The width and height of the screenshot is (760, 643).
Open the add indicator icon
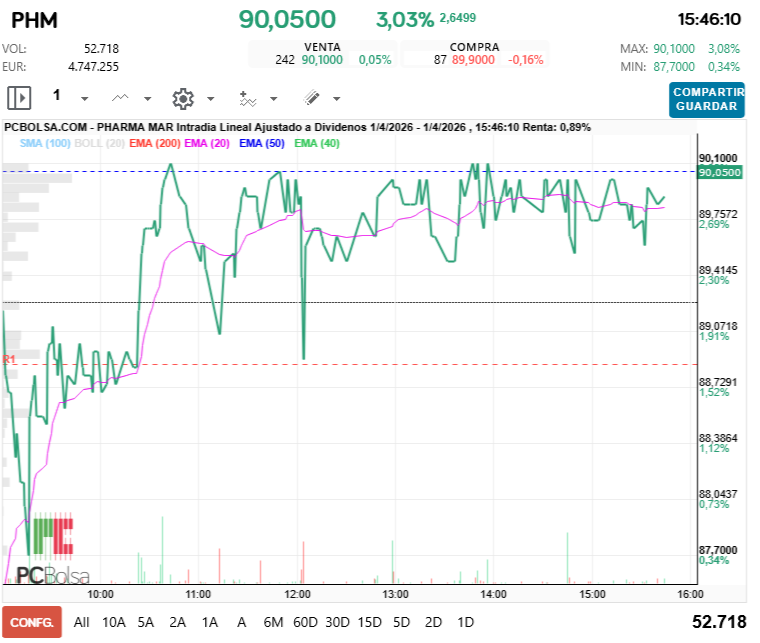247,98
